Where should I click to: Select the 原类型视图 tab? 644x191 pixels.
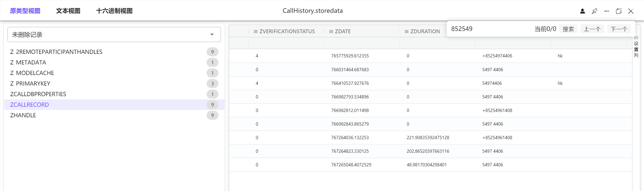coord(25,11)
